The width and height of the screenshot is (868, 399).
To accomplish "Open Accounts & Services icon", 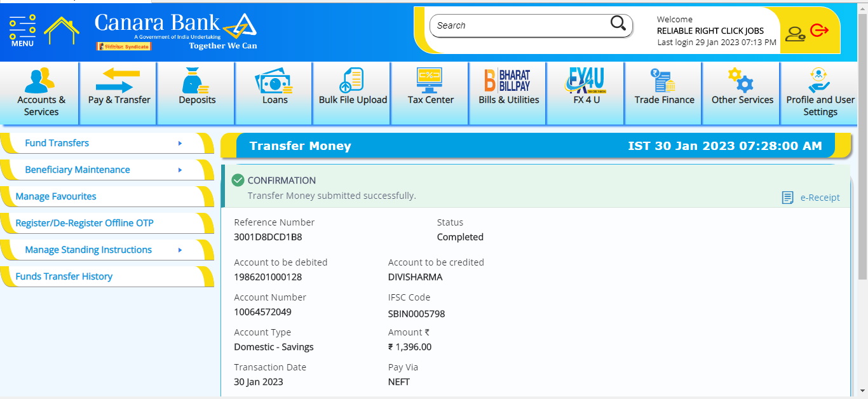I will [40, 79].
